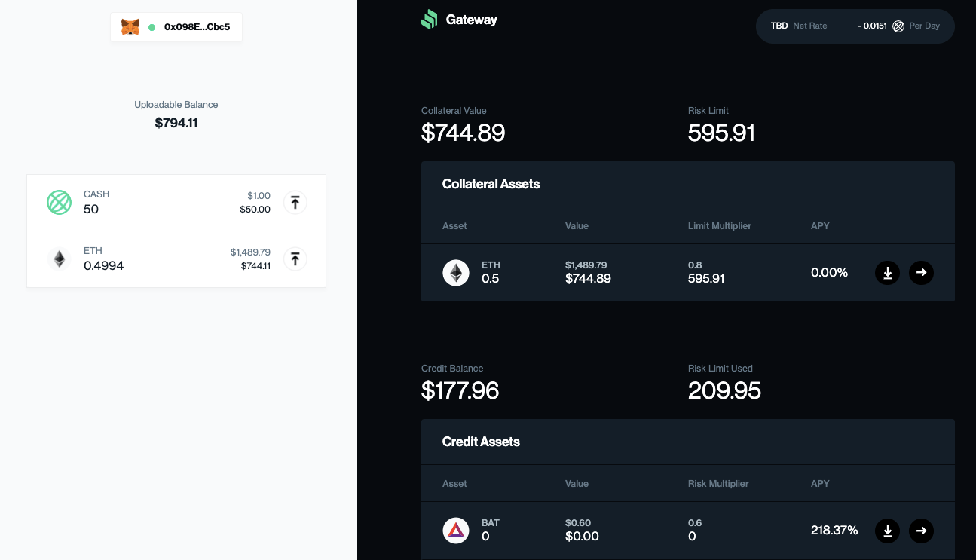Click the $50.00 CASH balance value
This screenshot has height=560, width=976.
tap(255, 210)
